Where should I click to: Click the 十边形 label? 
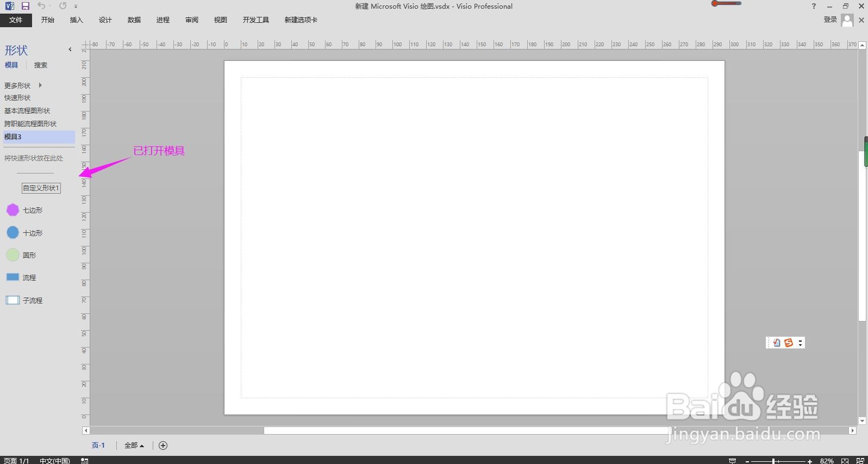pyautogui.click(x=33, y=233)
